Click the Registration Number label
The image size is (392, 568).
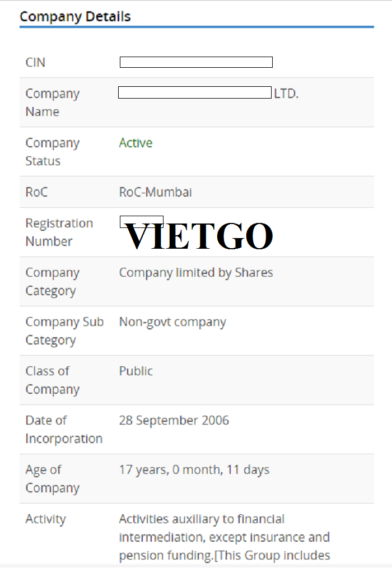[x=59, y=232]
